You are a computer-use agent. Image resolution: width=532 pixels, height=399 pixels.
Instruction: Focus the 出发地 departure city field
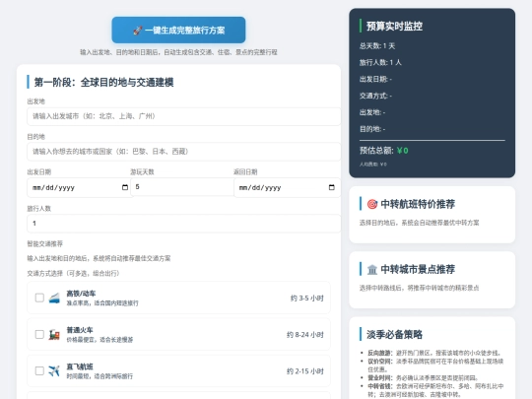(x=184, y=116)
